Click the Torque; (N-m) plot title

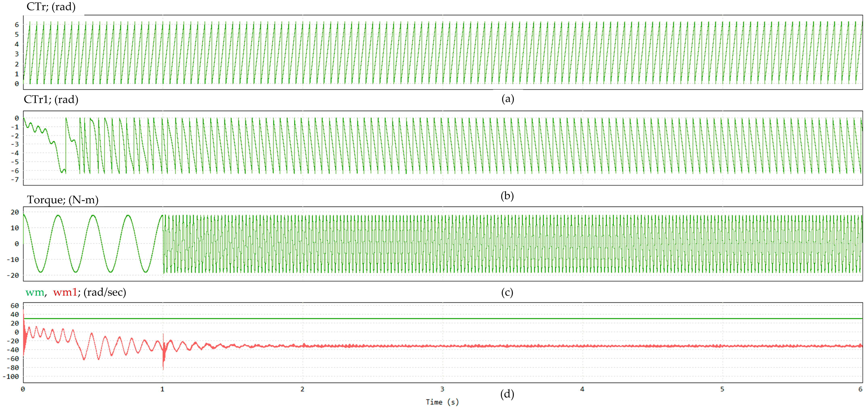[63, 200]
